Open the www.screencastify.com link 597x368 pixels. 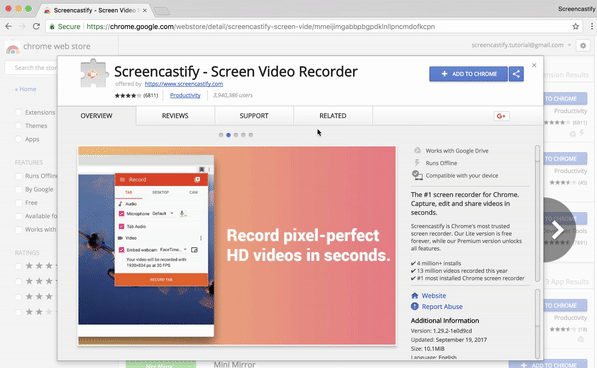point(184,84)
